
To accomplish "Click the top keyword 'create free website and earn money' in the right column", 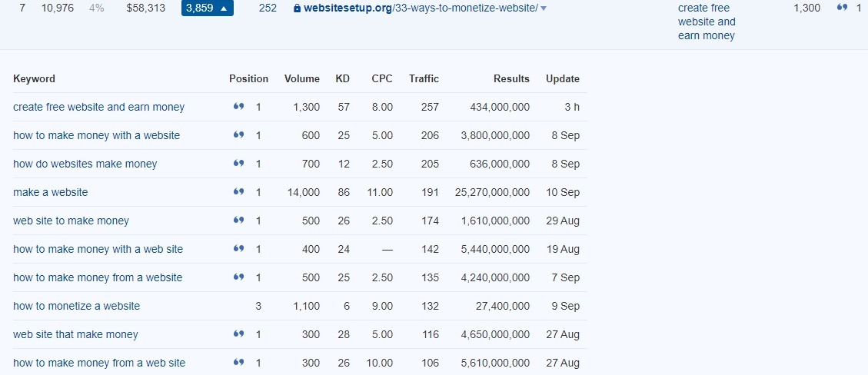I will pyautogui.click(x=707, y=22).
